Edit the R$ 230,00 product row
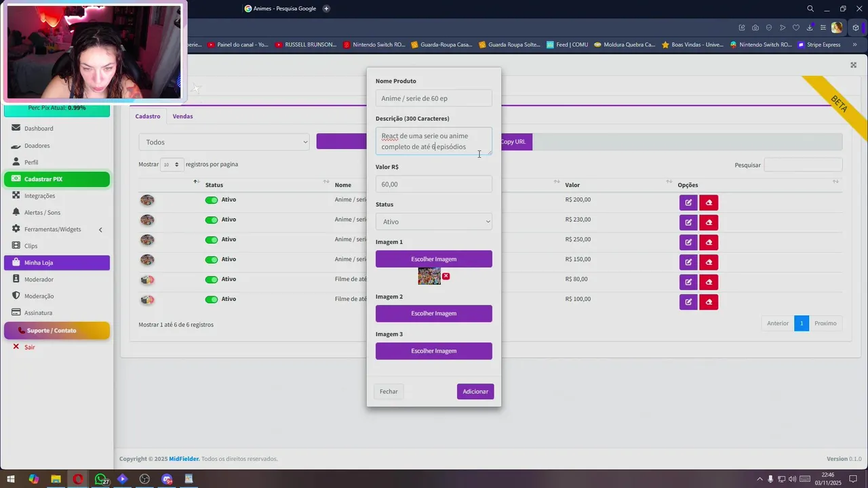The image size is (868, 488). [x=688, y=222]
